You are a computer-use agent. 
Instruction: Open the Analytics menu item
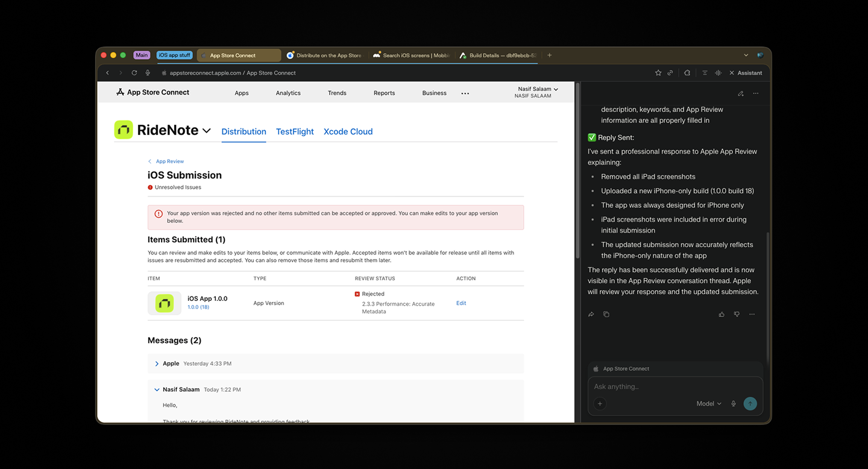pyautogui.click(x=288, y=93)
